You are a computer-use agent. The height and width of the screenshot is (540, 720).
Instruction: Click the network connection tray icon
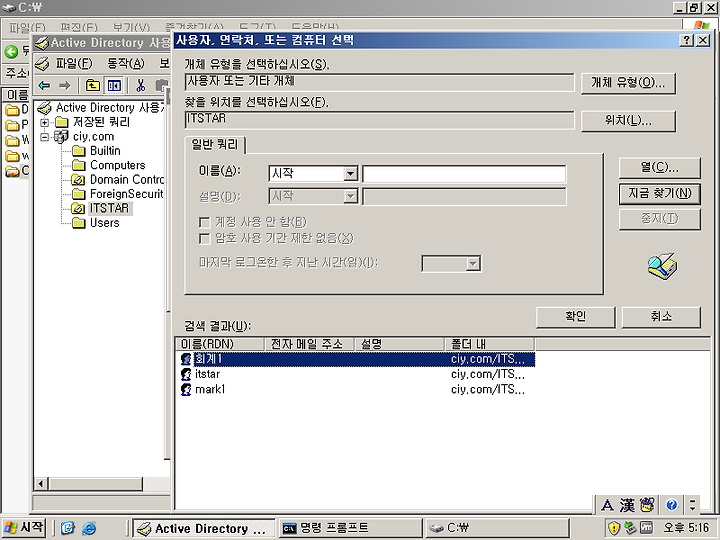pos(630,528)
